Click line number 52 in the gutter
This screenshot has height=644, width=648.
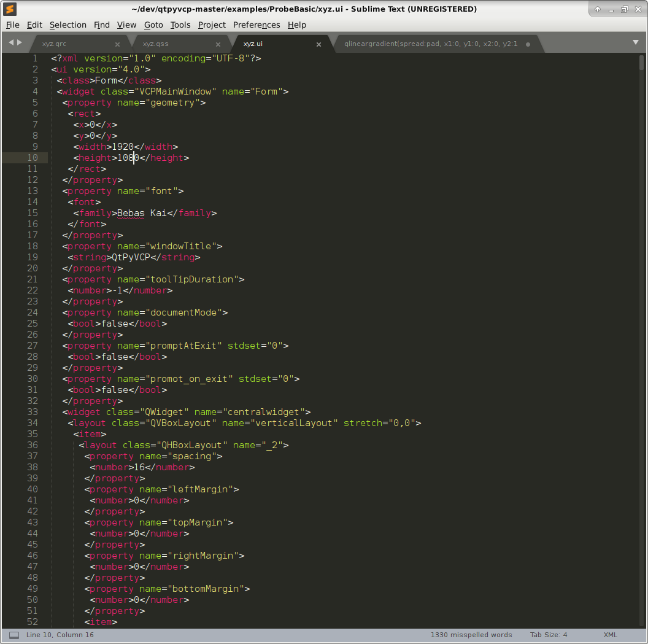coord(33,622)
